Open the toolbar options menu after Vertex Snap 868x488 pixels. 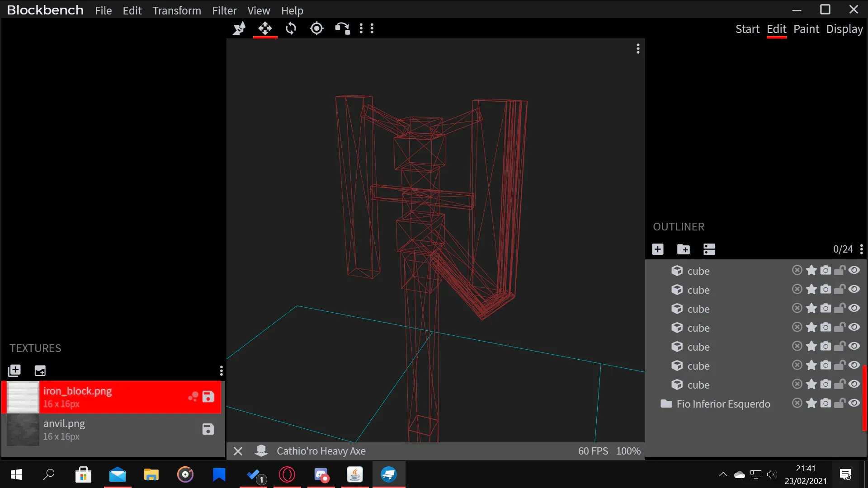361,28
